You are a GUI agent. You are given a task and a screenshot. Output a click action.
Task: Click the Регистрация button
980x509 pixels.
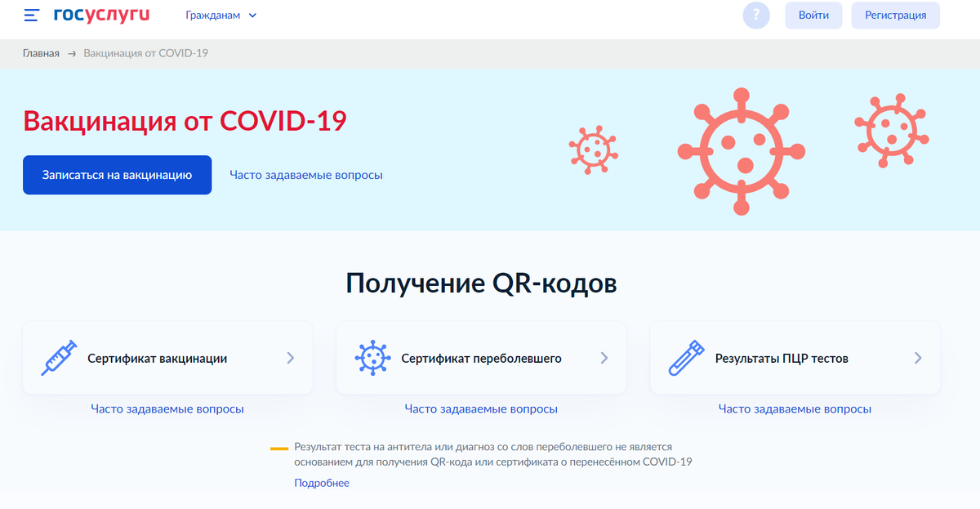click(x=896, y=16)
